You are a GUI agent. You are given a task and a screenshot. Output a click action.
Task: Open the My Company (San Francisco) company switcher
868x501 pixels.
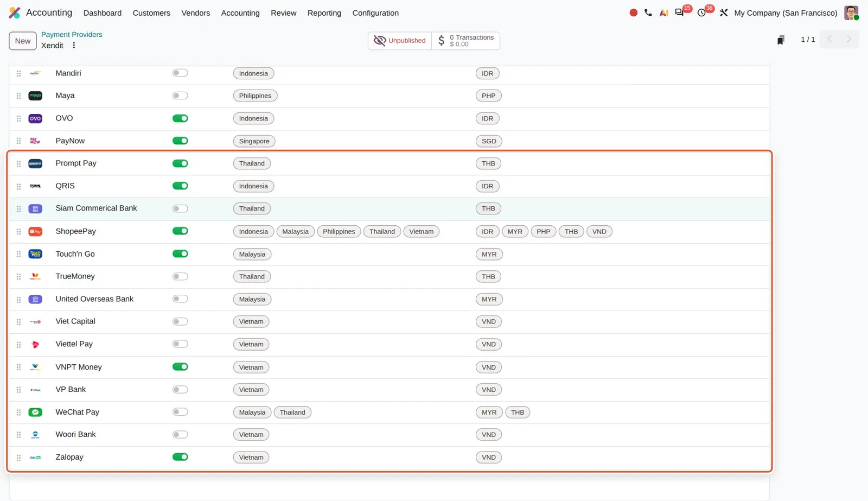[x=786, y=13]
